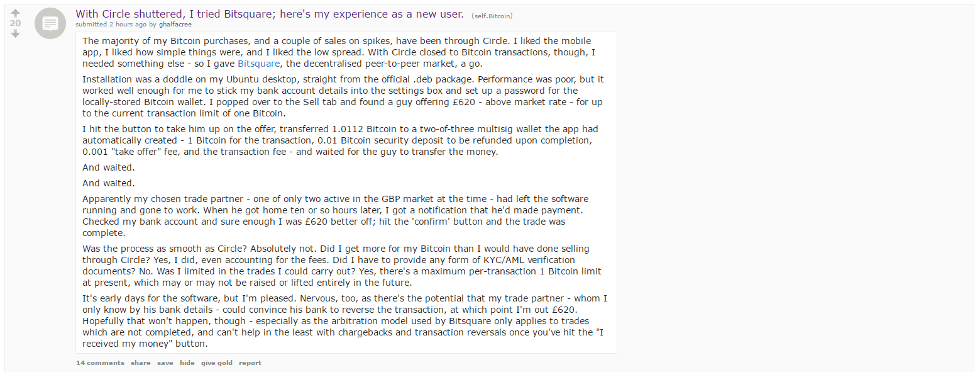Upvote the Bitsquare experience post
Image resolution: width=980 pixels, height=377 pixels.
coord(16,13)
